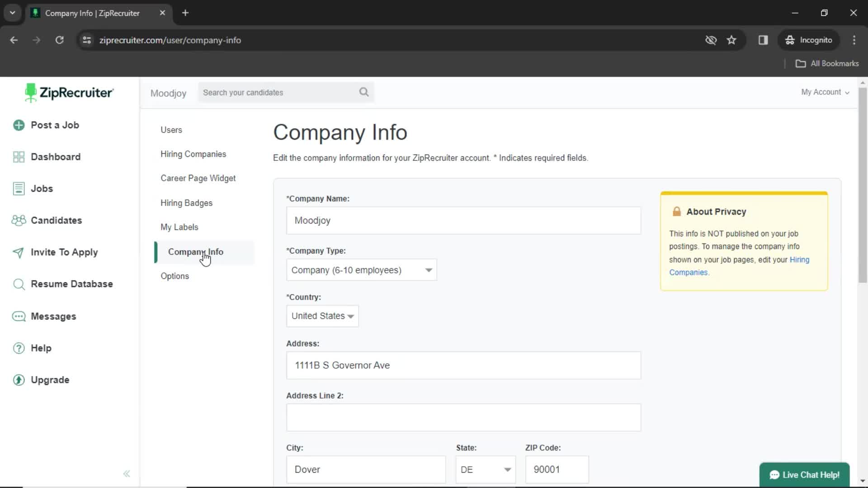Open Resume Database section

click(71, 284)
